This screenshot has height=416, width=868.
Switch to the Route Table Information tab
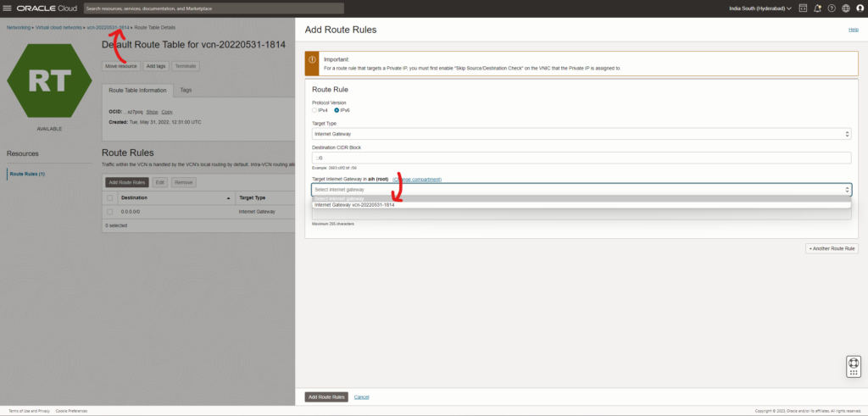137,90
